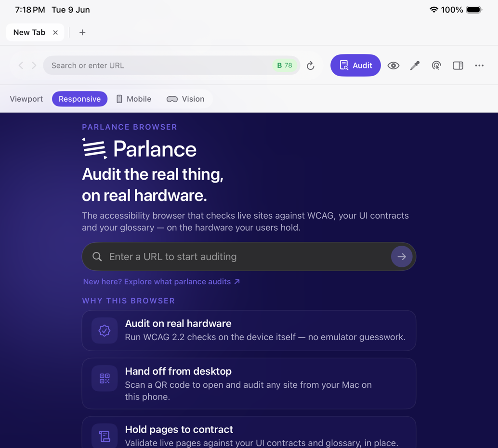Click the WHY THIS BROWSER heading
This screenshot has height=448, width=498.
128,301
